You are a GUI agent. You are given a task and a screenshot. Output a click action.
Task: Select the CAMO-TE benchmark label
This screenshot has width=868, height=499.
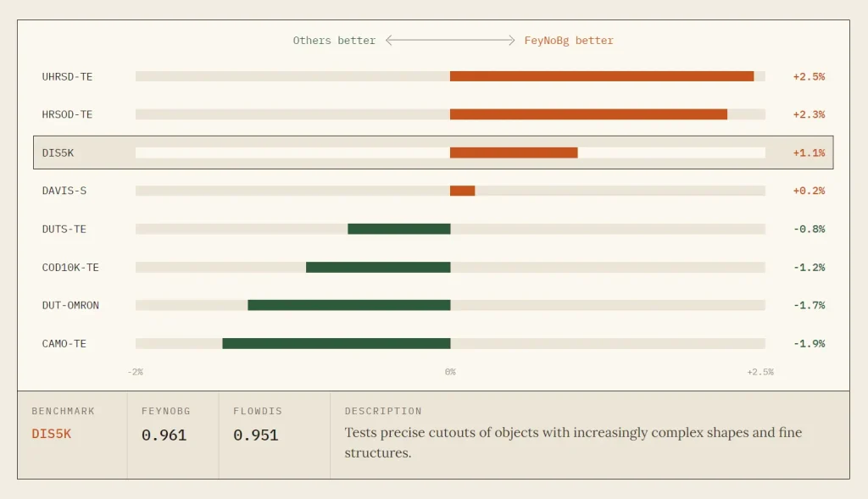click(x=64, y=344)
